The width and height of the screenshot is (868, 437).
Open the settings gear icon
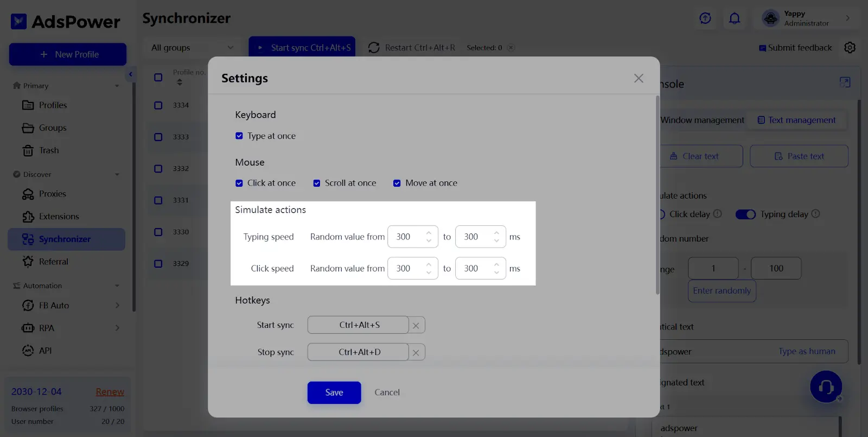850,48
